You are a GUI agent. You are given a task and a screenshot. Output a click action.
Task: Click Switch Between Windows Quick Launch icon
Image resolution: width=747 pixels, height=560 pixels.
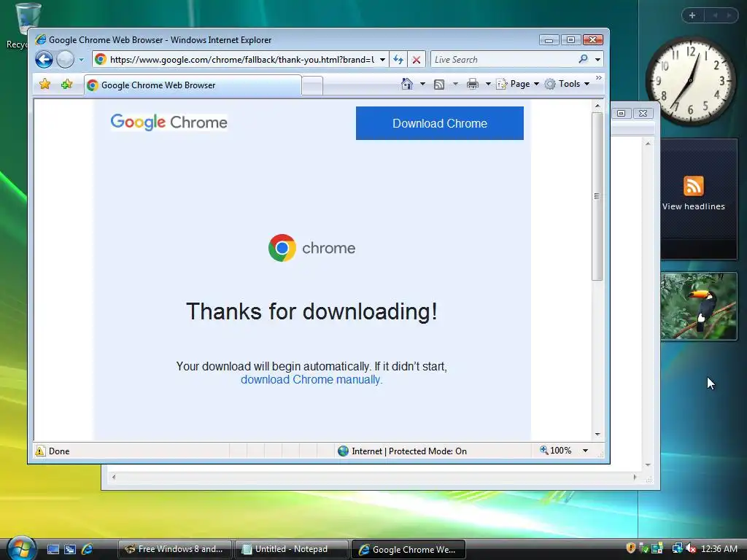(x=70, y=550)
